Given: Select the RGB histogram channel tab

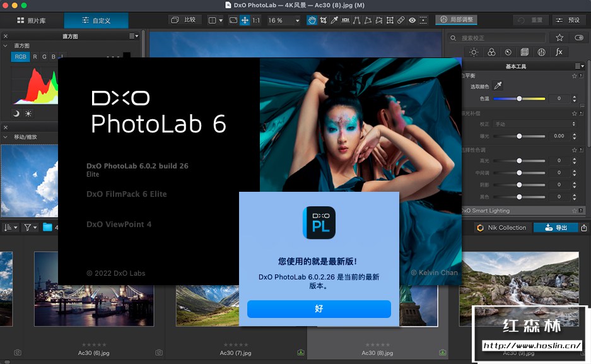Looking at the screenshot, I should [20, 57].
